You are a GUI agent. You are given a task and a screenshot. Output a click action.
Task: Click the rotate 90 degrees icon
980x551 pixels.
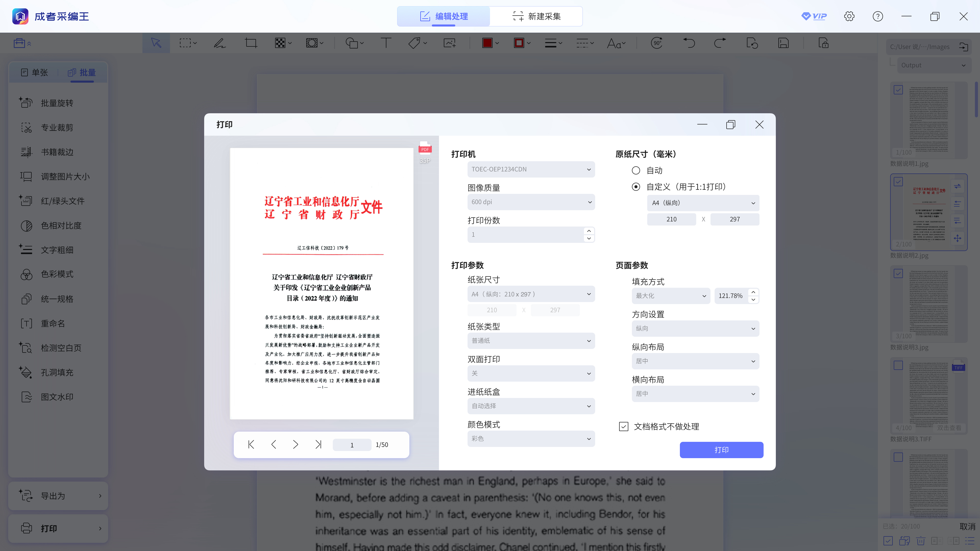[657, 43]
